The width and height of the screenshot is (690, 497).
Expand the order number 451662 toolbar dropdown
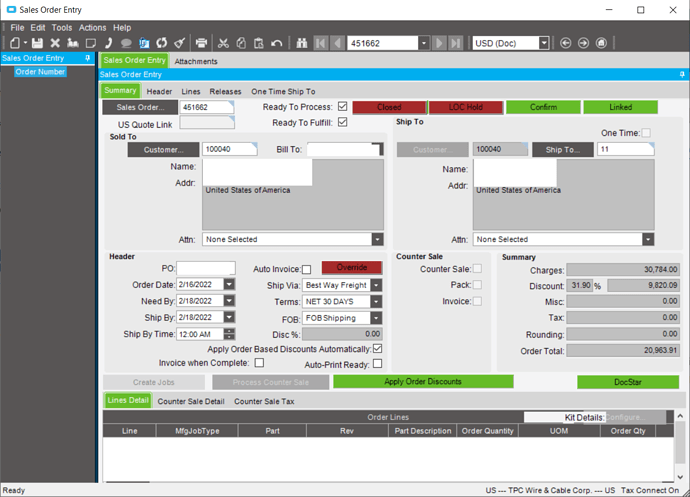[x=424, y=43]
